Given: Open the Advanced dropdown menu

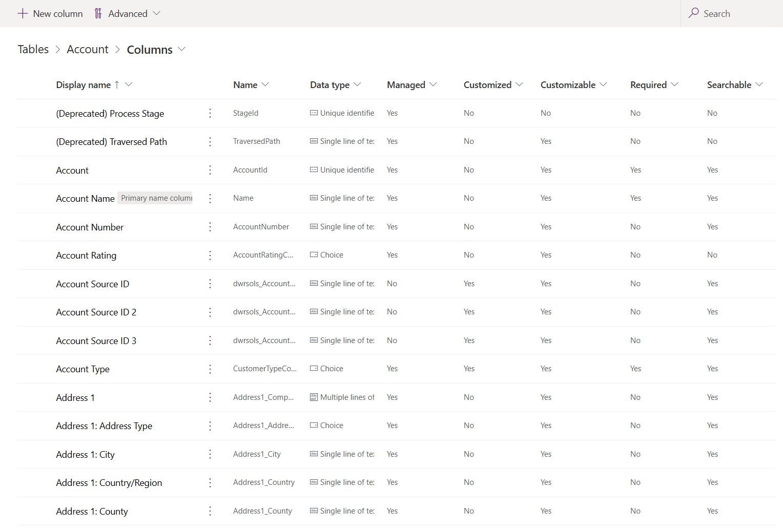Looking at the screenshot, I should pos(156,13).
